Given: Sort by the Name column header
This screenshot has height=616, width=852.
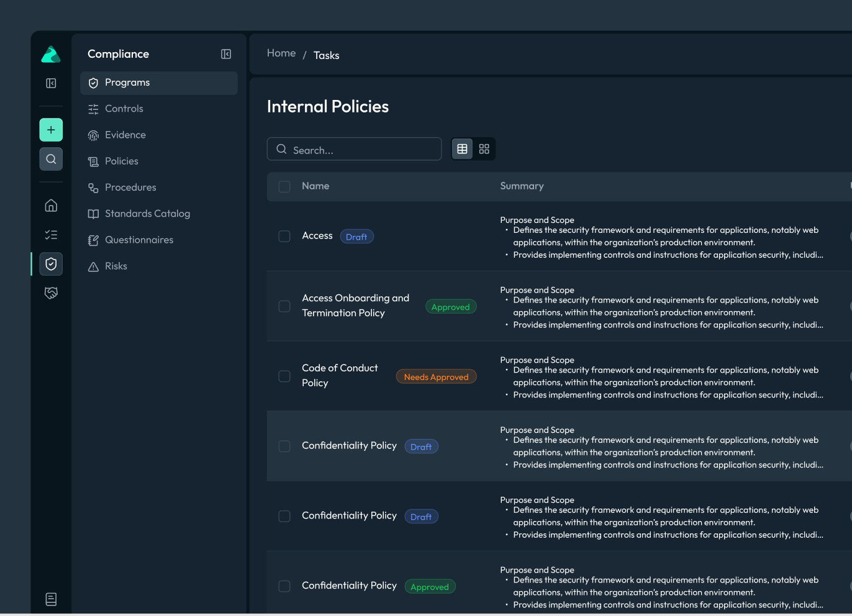Looking at the screenshot, I should (315, 186).
